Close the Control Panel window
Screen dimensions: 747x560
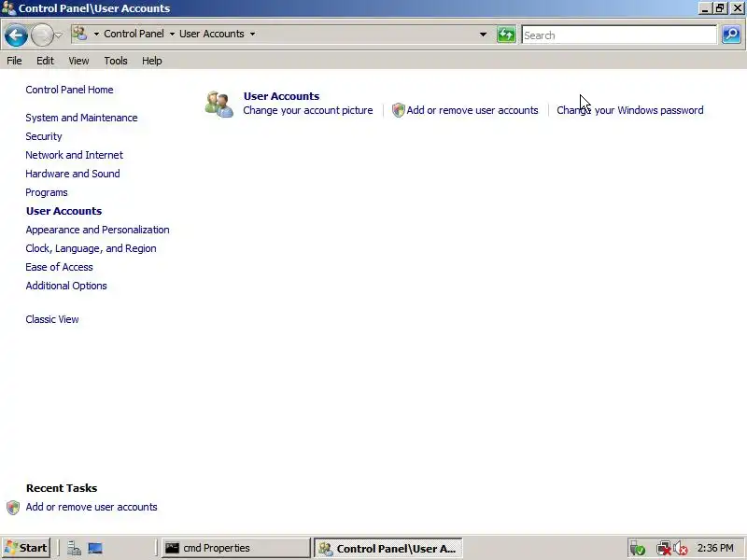click(737, 8)
